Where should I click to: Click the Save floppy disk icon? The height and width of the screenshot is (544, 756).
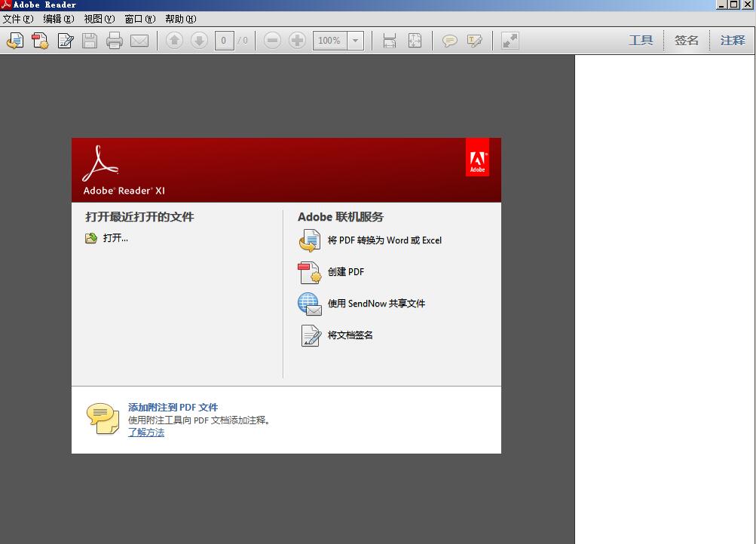tap(90, 41)
